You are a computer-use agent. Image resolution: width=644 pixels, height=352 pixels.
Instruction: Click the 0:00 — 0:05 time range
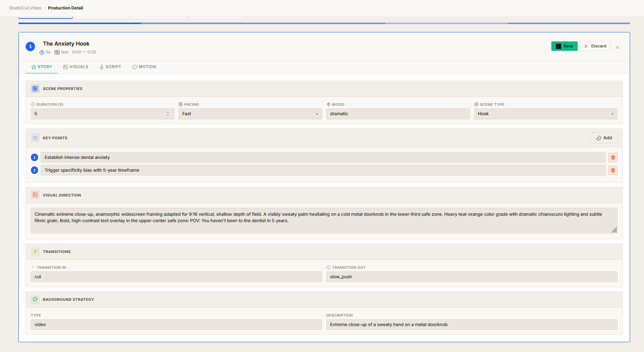[x=84, y=52]
